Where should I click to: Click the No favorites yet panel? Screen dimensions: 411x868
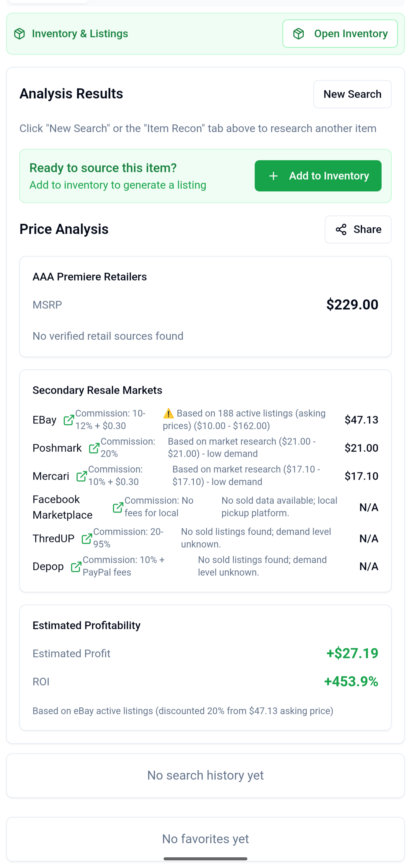(x=206, y=839)
